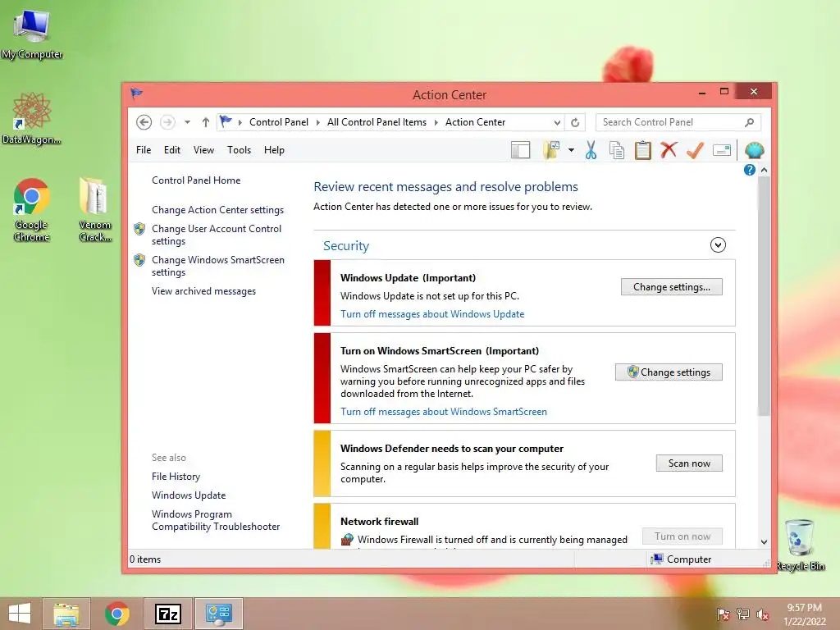Expand the arrow after All Control Panel Items
The image size is (840, 630).
point(436,122)
